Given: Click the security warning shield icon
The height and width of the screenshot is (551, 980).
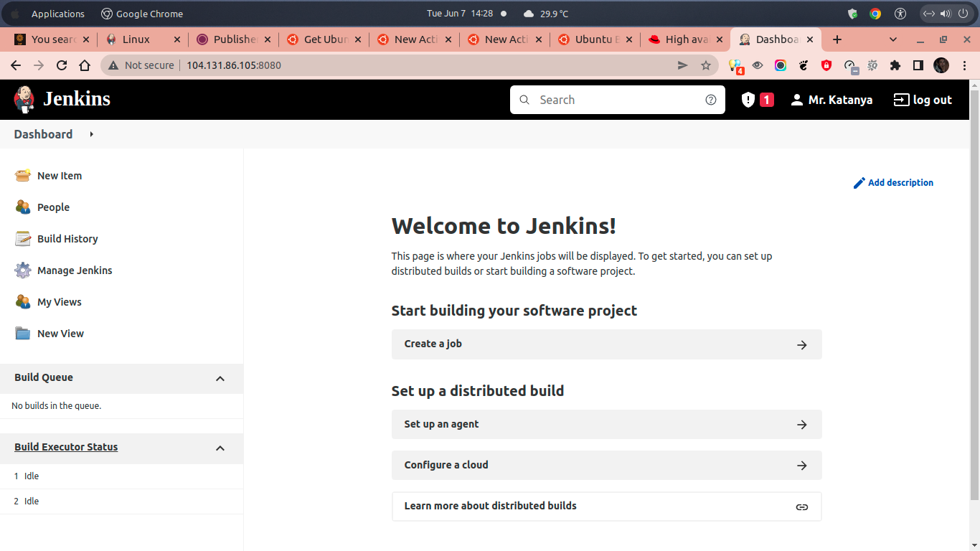Looking at the screenshot, I should pyautogui.click(x=748, y=100).
